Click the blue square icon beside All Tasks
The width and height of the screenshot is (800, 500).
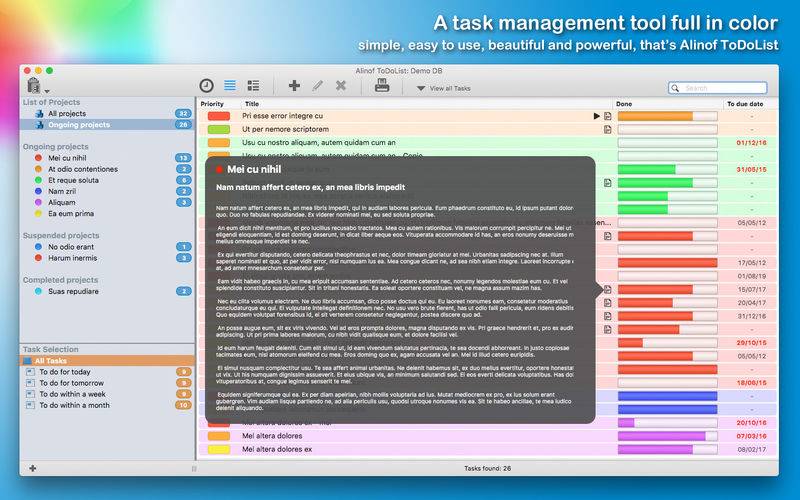(x=27, y=361)
